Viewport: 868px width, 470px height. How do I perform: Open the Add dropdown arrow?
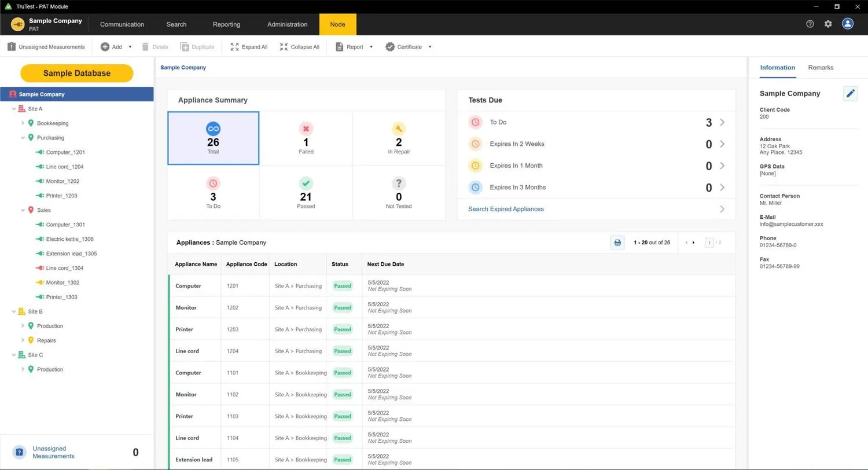tap(130, 47)
